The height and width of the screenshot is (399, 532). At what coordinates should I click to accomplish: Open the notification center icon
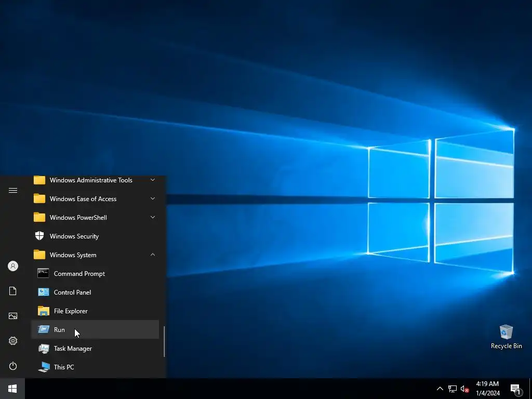pyautogui.click(x=516, y=390)
